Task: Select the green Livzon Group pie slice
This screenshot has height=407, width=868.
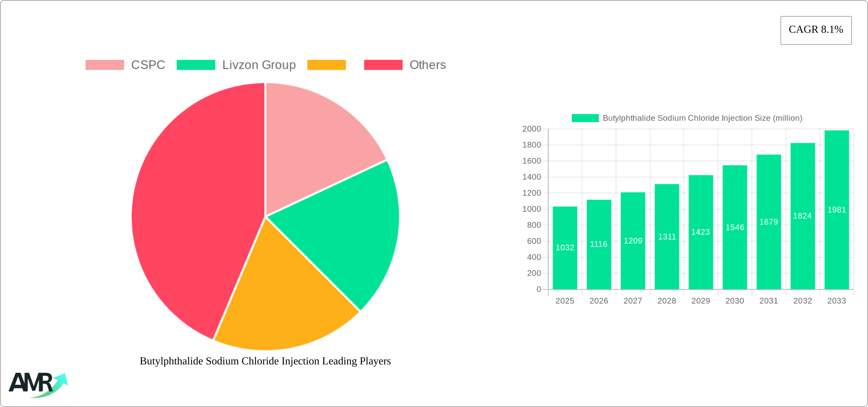Action: point(343,232)
